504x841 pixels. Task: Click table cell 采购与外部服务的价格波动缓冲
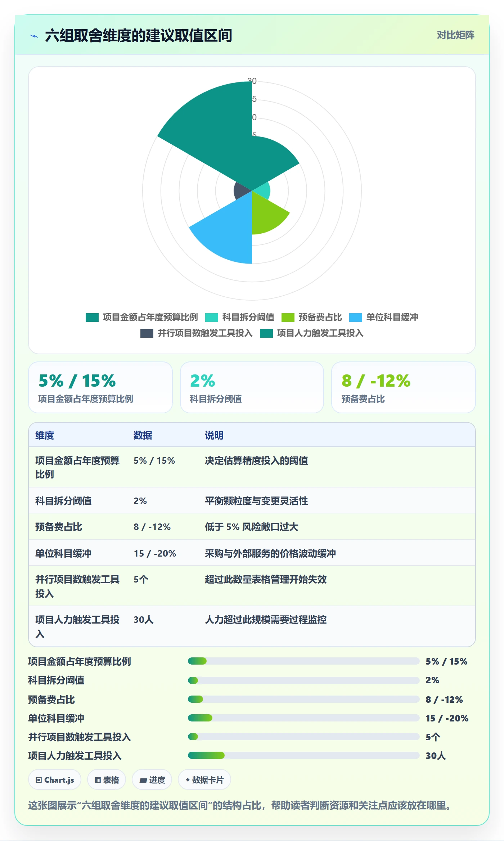[x=270, y=553]
